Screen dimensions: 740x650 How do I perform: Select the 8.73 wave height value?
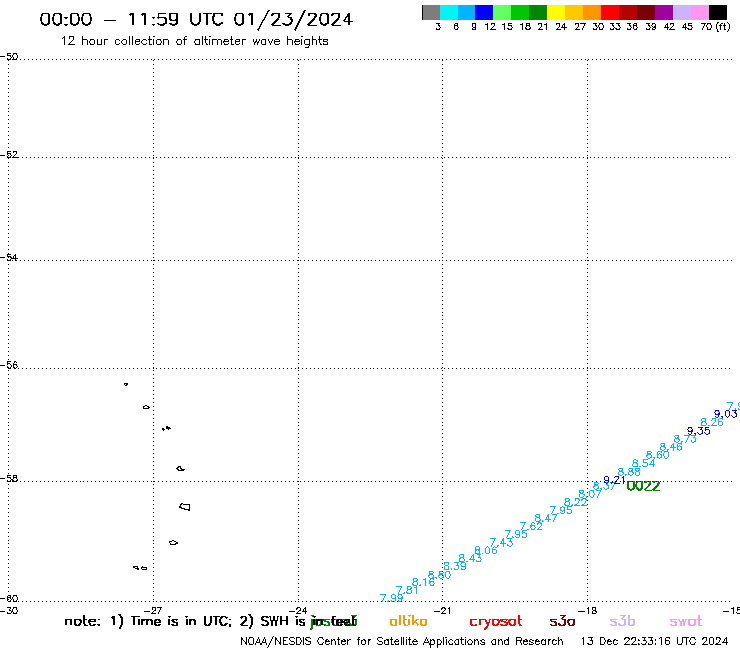click(x=685, y=439)
